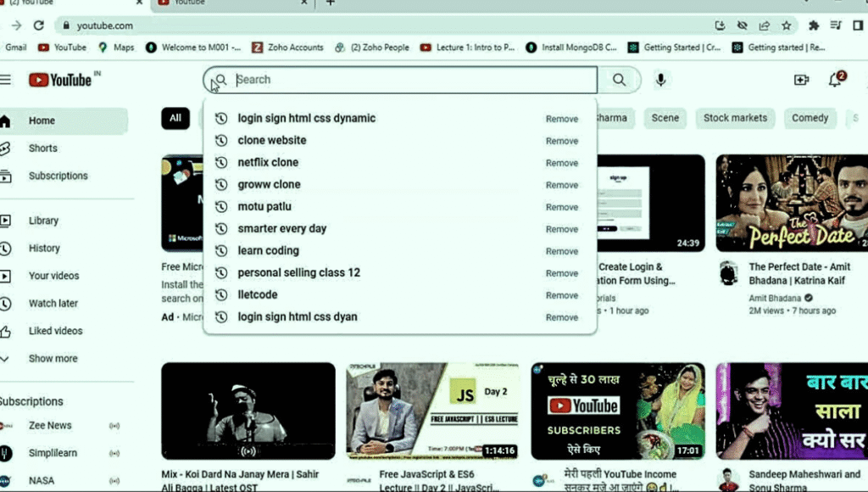This screenshot has width=868, height=492.
Task: Click the search magnifier button
Action: 619,80
